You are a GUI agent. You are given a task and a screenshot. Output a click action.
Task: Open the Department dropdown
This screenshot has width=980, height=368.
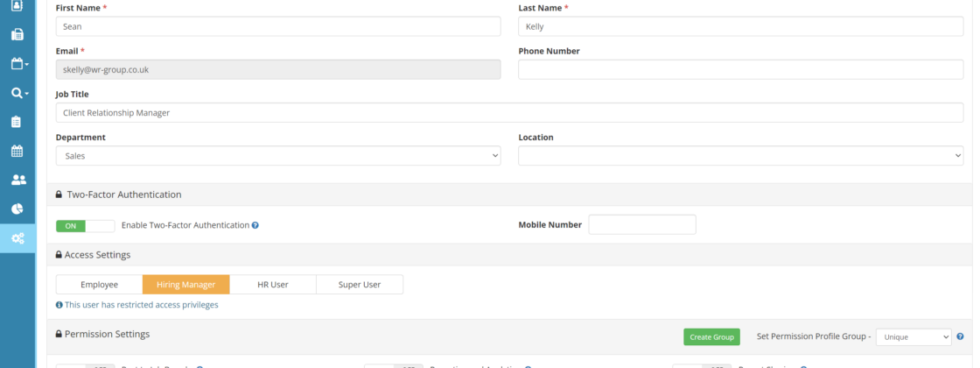tap(277, 155)
